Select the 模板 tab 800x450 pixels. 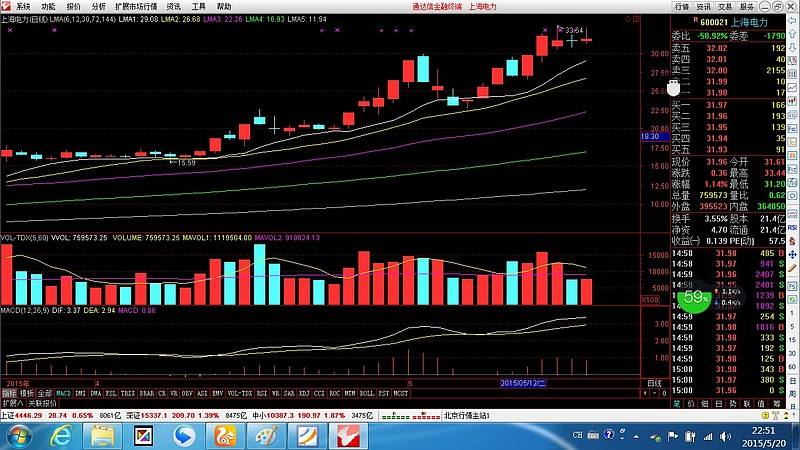tap(27, 393)
